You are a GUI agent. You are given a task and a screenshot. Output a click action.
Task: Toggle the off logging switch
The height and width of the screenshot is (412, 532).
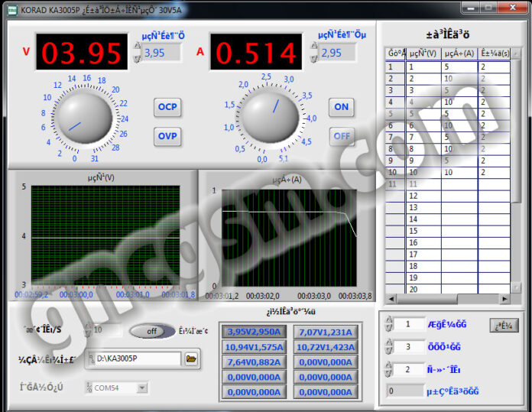pyautogui.click(x=152, y=331)
